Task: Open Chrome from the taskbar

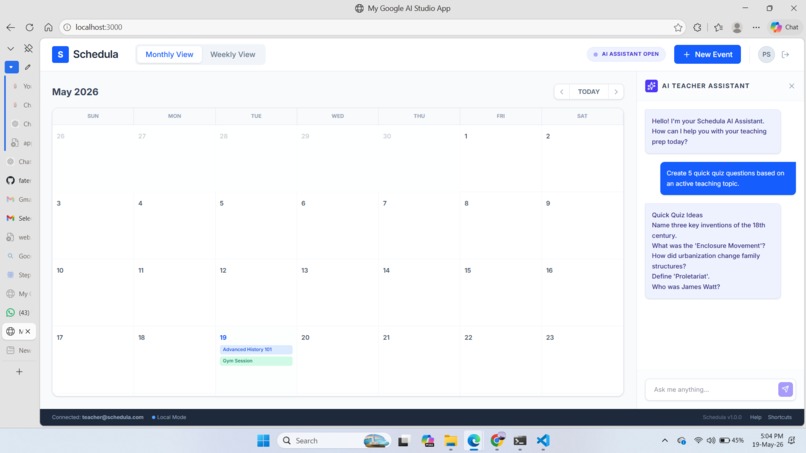Action: pyautogui.click(x=497, y=441)
